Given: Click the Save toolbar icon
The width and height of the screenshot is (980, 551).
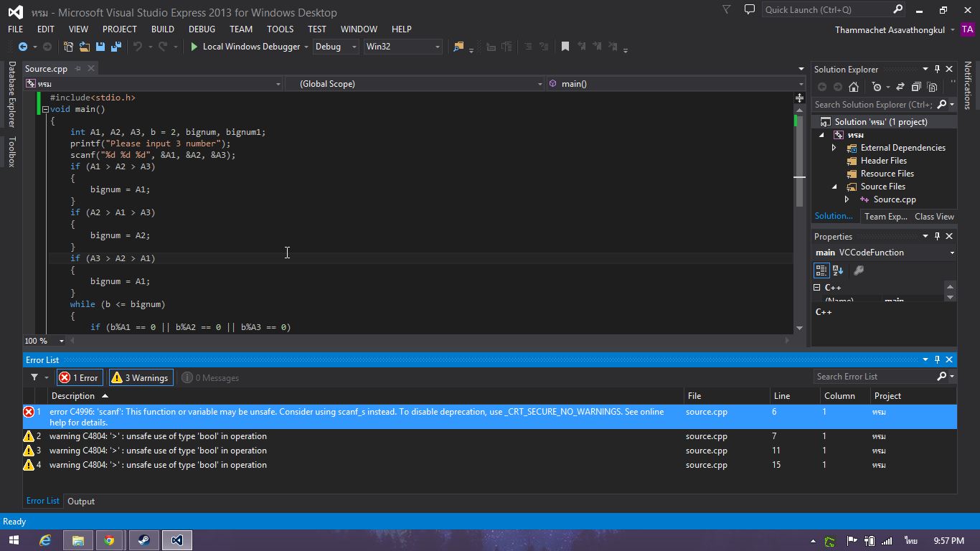Looking at the screenshot, I should coord(100,47).
